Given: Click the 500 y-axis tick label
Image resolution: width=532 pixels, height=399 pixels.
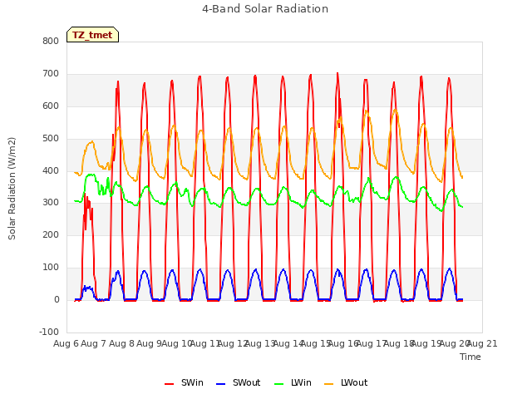Looking at the screenshot, I should click(51, 139).
